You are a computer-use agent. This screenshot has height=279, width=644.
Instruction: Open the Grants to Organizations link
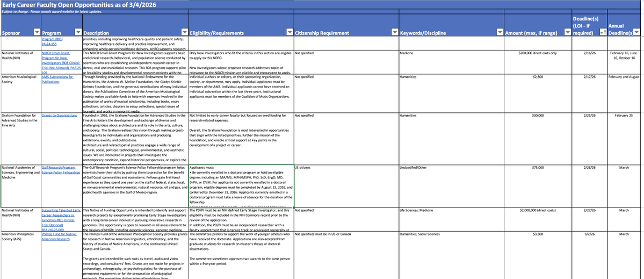click(59, 116)
